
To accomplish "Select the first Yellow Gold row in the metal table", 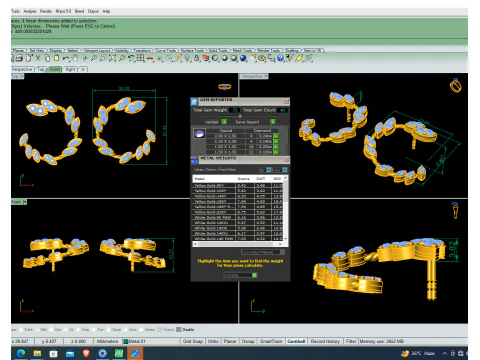I will 238,185.
